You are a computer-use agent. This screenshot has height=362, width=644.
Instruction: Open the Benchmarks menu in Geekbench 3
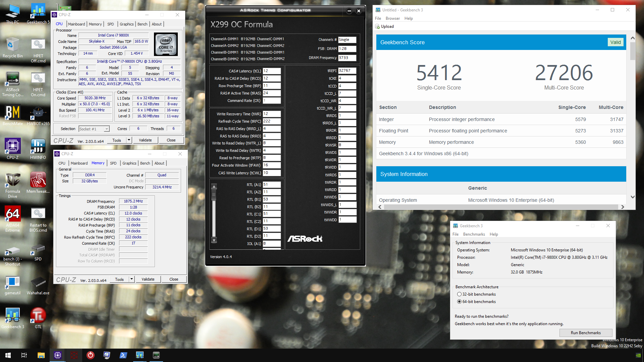[474, 234]
